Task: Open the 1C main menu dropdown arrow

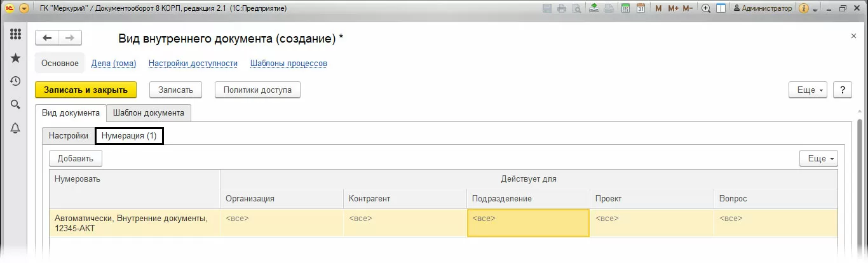Action: 24,9
